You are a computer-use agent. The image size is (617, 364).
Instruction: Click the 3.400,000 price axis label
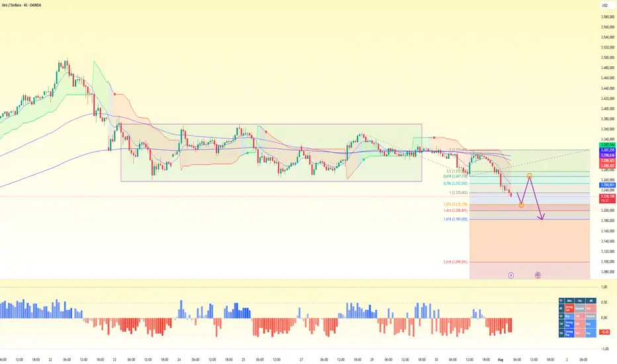(608, 109)
